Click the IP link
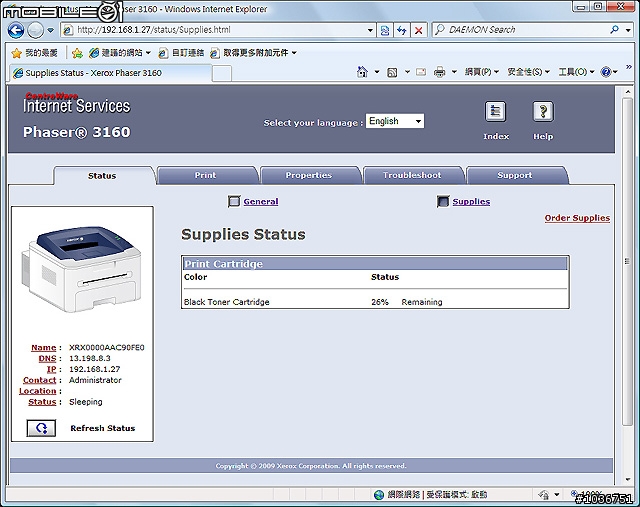This screenshot has width=640, height=507. pyautogui.click(x=51, y=369)
